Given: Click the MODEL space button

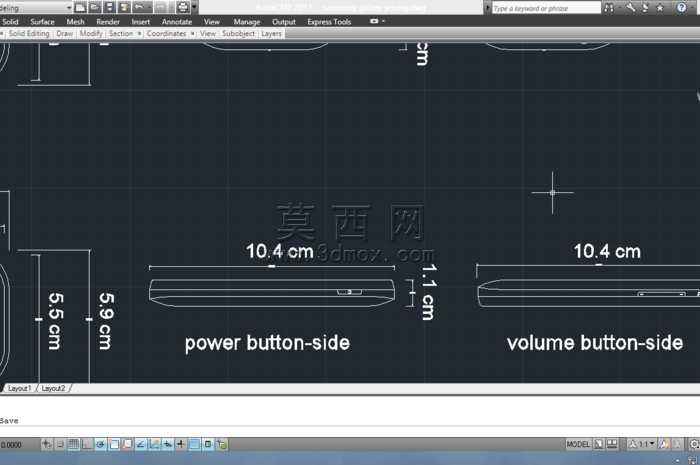Looking at the screenshot, I should pyautogui.click(x=578, y=444).
